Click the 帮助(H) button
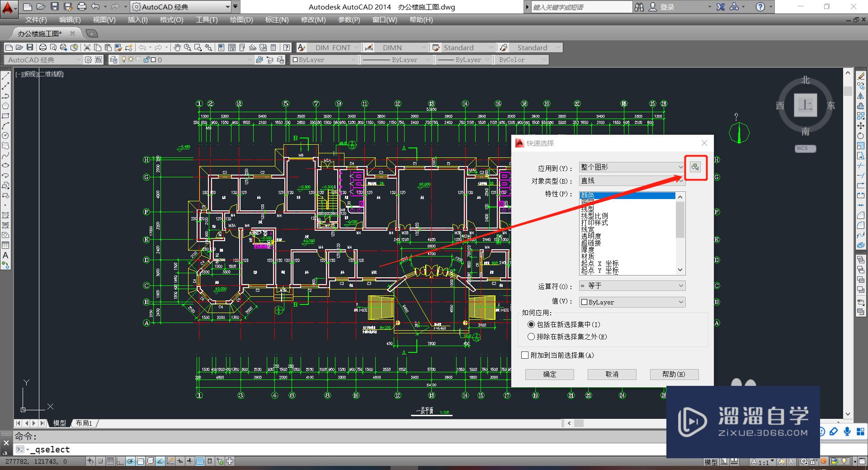 pos(674,374)
